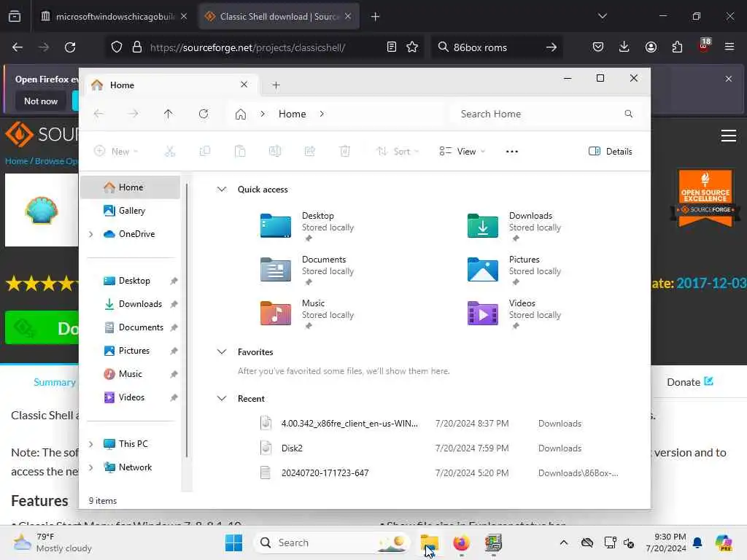Expand OneDrive in navigation pane
747x560 pixels.
point(91,234)
